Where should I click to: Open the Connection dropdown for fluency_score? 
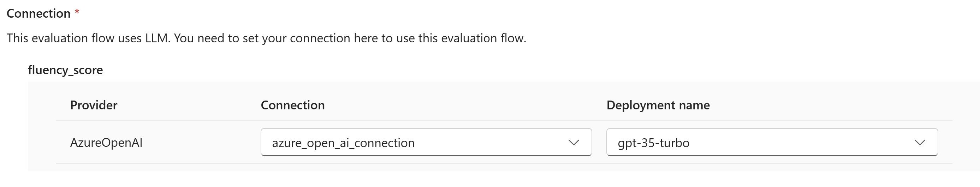pyautogui.click(x=426, y=143)
